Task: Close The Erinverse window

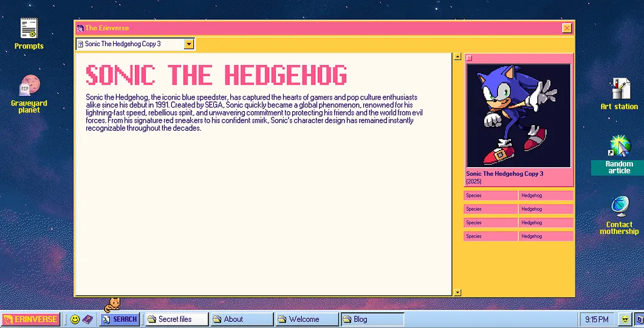Action: point(567,28)
